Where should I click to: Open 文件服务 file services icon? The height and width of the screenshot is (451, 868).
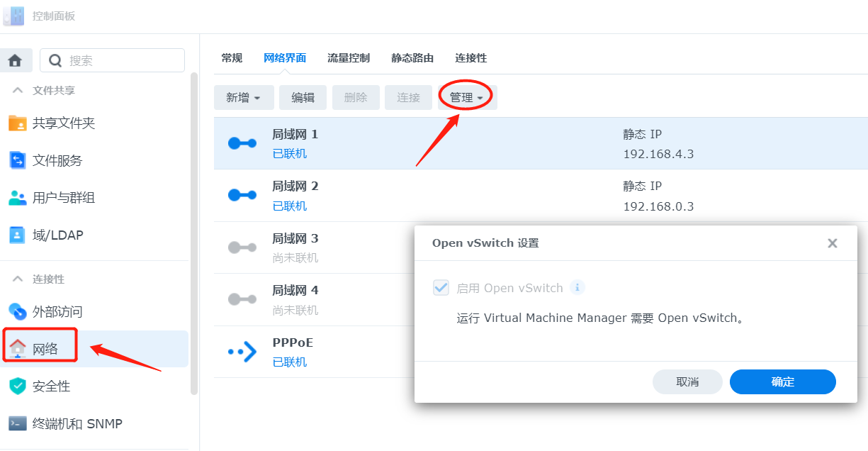tap(18, 161)
